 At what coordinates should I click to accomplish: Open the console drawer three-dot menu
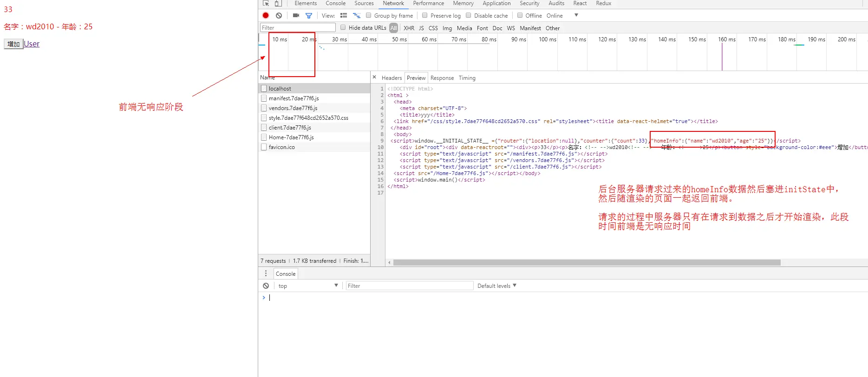pyautogui.click(x=266, y=273)
